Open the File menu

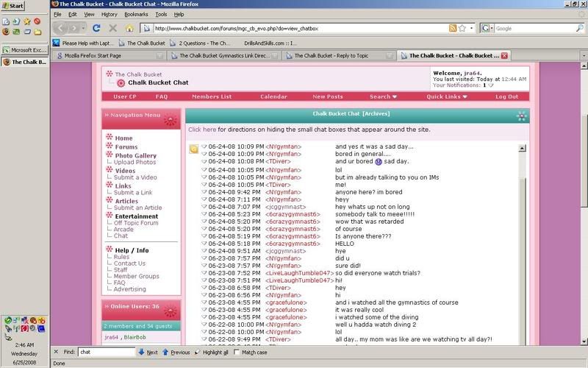coord(57,14)
